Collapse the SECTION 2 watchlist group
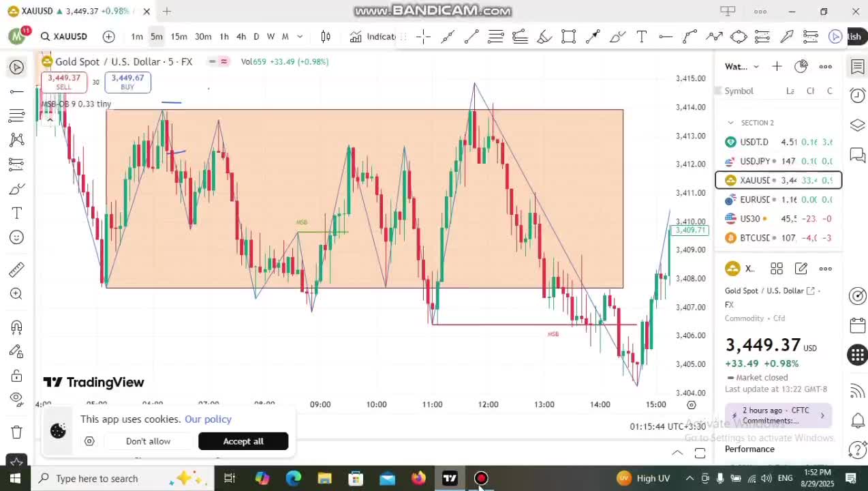The height and width of the screenshot is (491, 868). pyautogui.click(x=731, y=123)
